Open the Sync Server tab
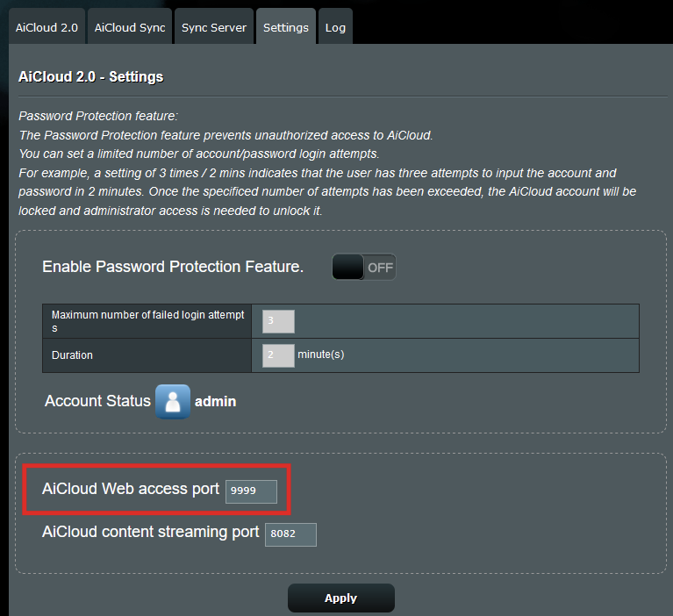The image size is (673, 616). click(214, 27)
